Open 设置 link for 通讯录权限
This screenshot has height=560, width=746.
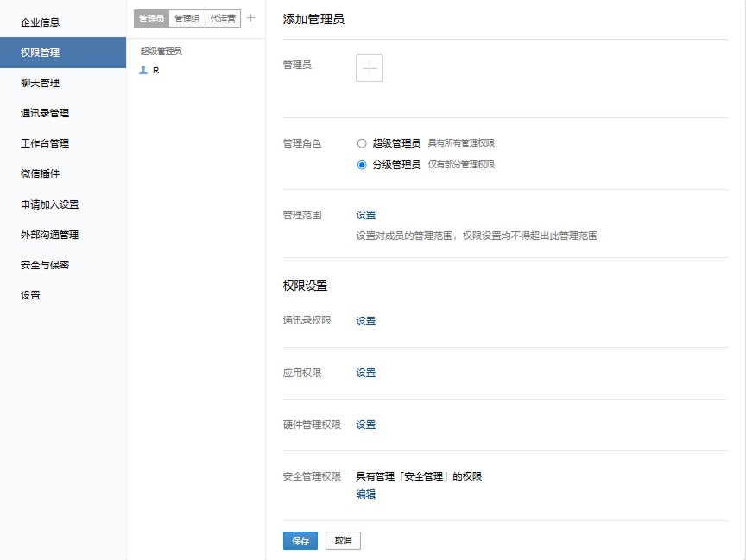(x=366, y=321)
